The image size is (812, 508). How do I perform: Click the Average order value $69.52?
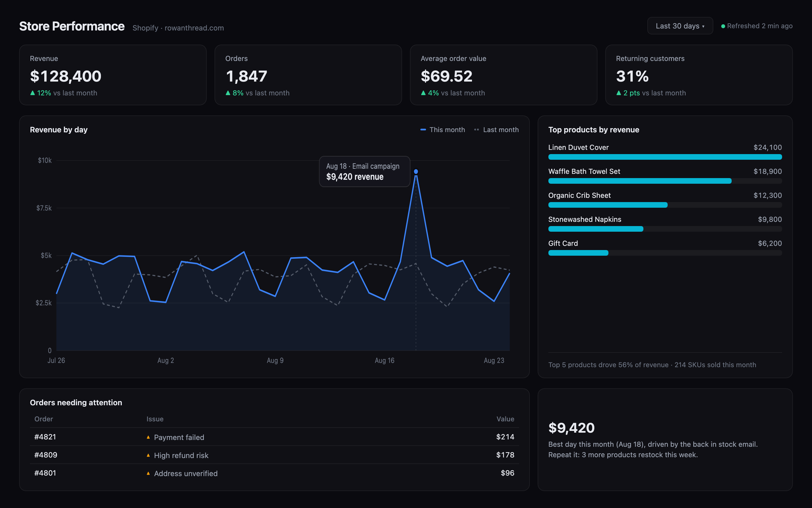coord(447,76)
